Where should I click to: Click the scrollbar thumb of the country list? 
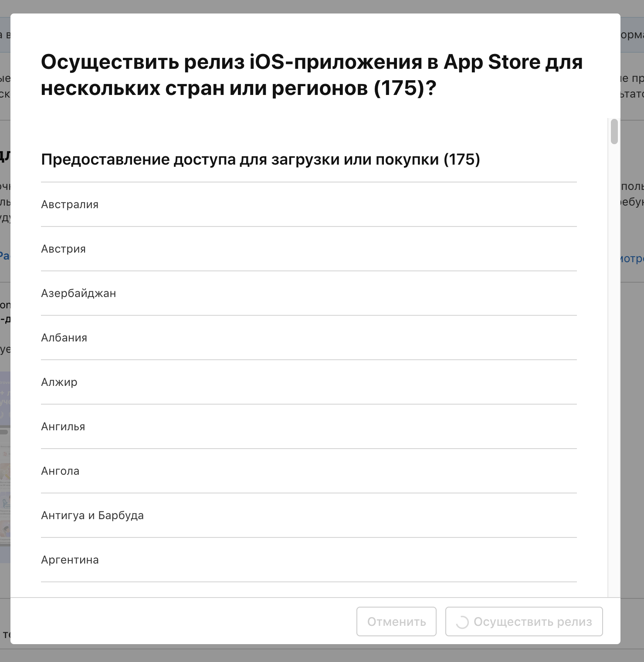point(613,132)
